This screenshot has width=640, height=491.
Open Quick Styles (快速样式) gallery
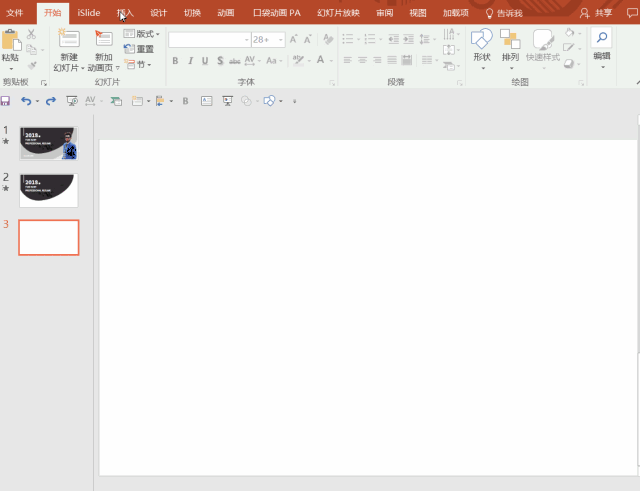tap(543, 49)
